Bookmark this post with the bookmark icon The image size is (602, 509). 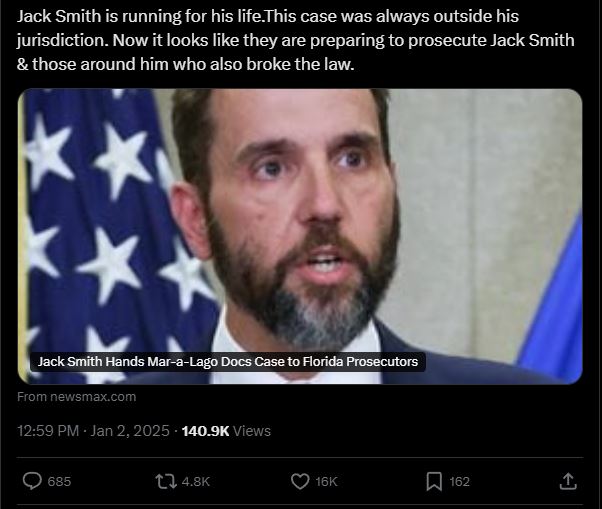pyautogui.click(x=434, y=481)
